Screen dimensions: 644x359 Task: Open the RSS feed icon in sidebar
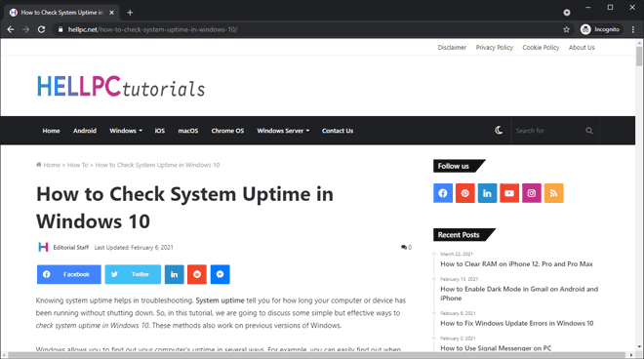click(553, 193)
